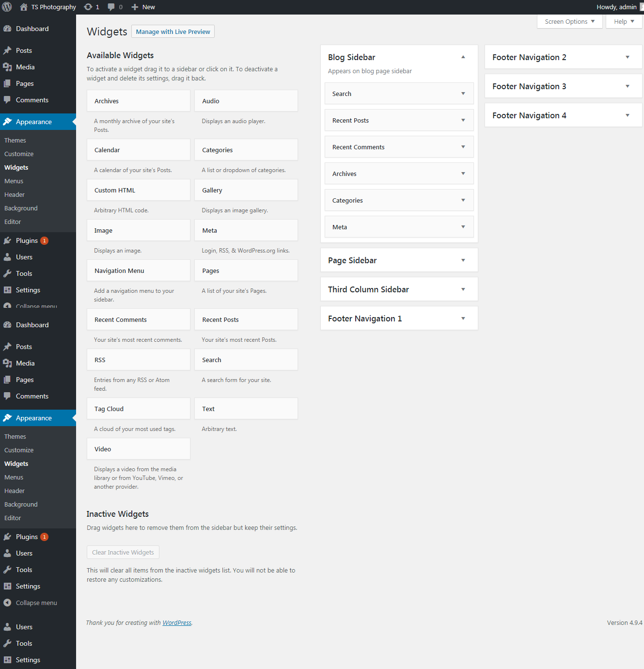Collapse the Blog Sidebar panel
The height and width of the screenshot is (669, 644).
click(463, 57)
